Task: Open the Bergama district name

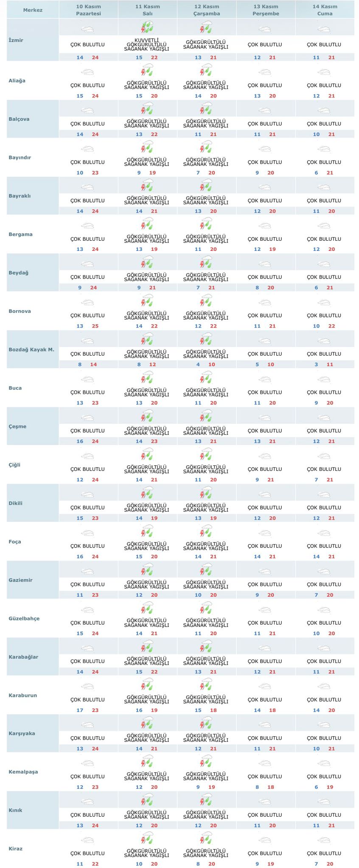Action: point(20,234)
